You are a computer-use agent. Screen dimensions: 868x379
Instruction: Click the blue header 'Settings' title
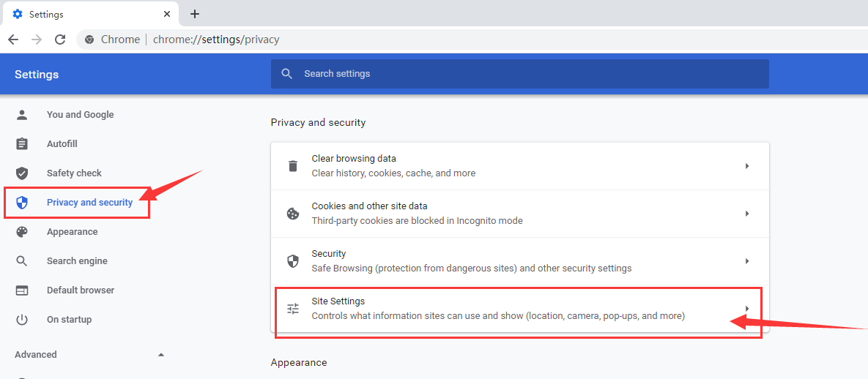37,74
